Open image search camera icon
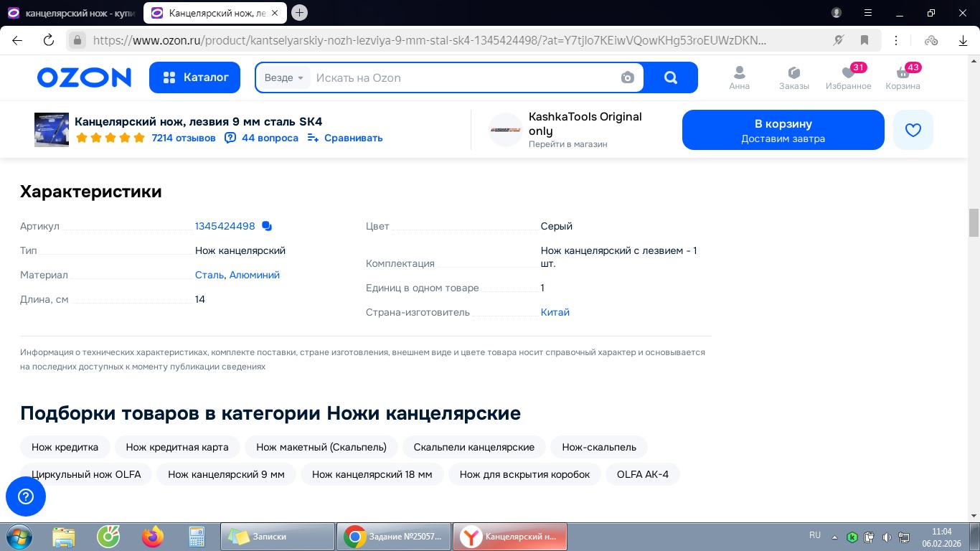This screenshot has height=551, width=980. coord(628,77)
